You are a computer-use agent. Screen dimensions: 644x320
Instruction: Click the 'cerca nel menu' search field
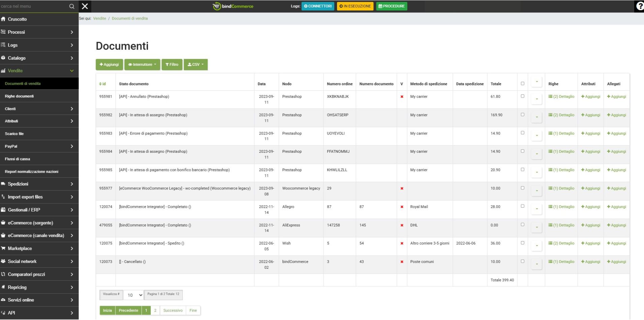(34, 6)
